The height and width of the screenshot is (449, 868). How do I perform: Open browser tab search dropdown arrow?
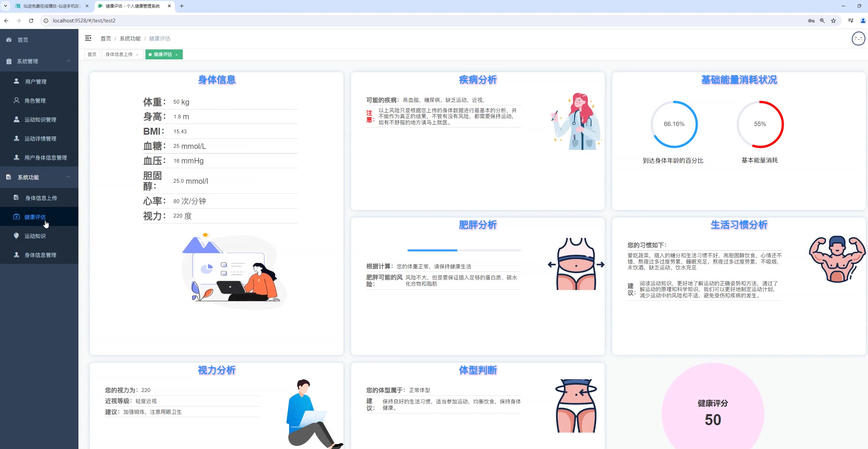tap(6, 6)
